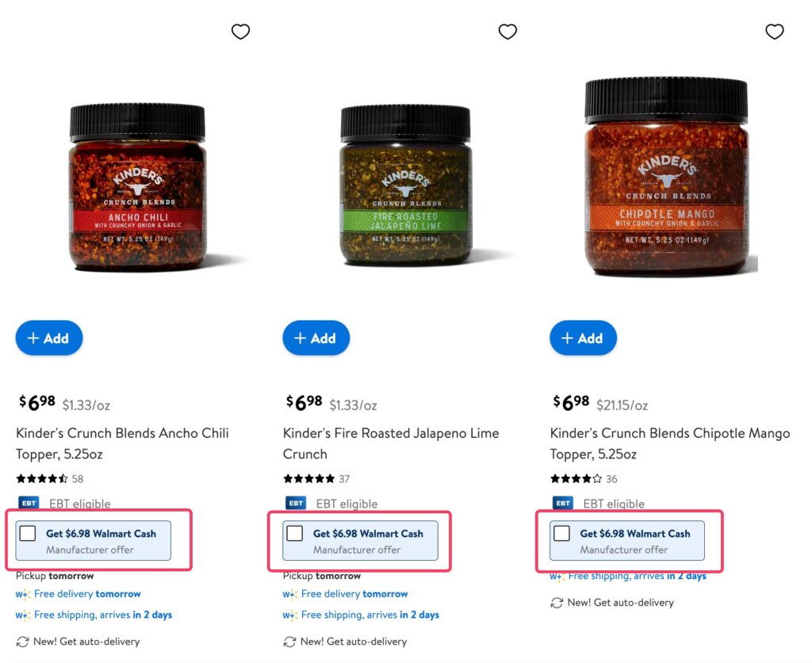
Task: Add Ancho Chili Topper to cart
Action: pyautogui.click(x=48, y=338)
